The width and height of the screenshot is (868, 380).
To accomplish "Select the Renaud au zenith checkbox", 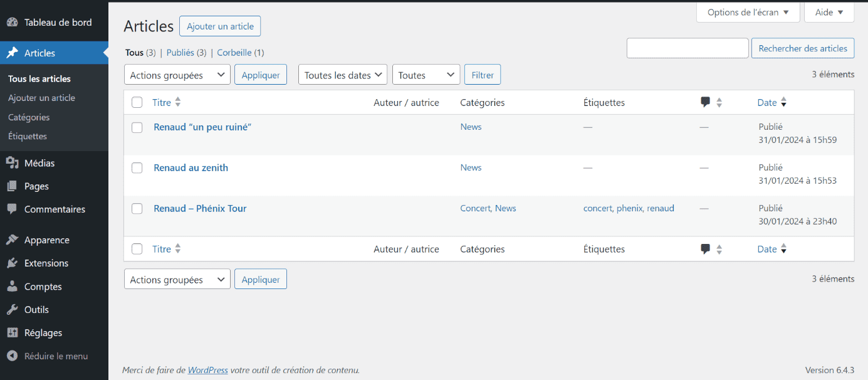I will (137, 168).
